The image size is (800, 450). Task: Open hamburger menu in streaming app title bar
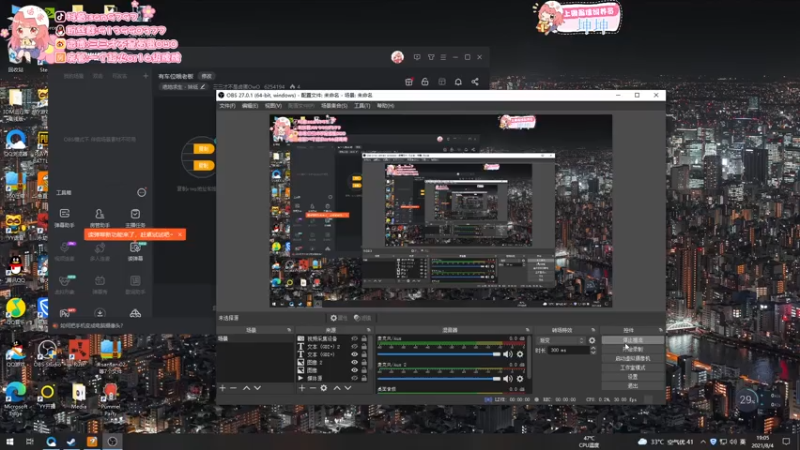(443, 57)
